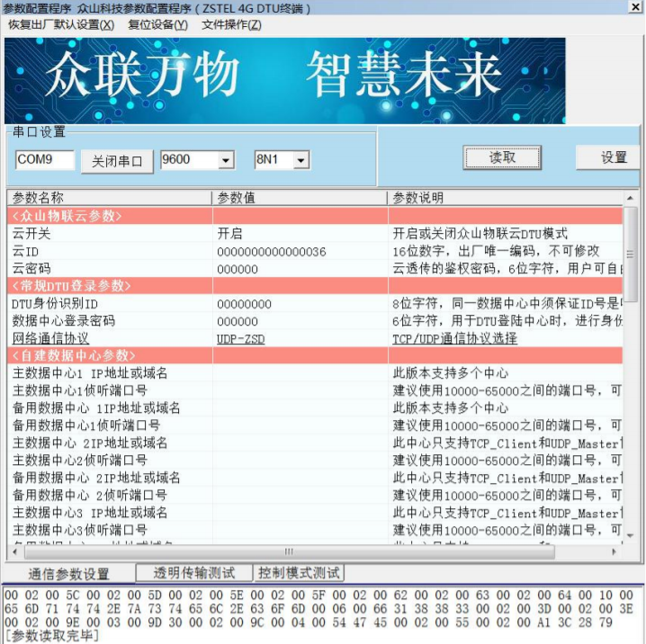
Task: Click the parameter list scroll-down arrow
Action: pyautogui.click(x=630, y=535)
